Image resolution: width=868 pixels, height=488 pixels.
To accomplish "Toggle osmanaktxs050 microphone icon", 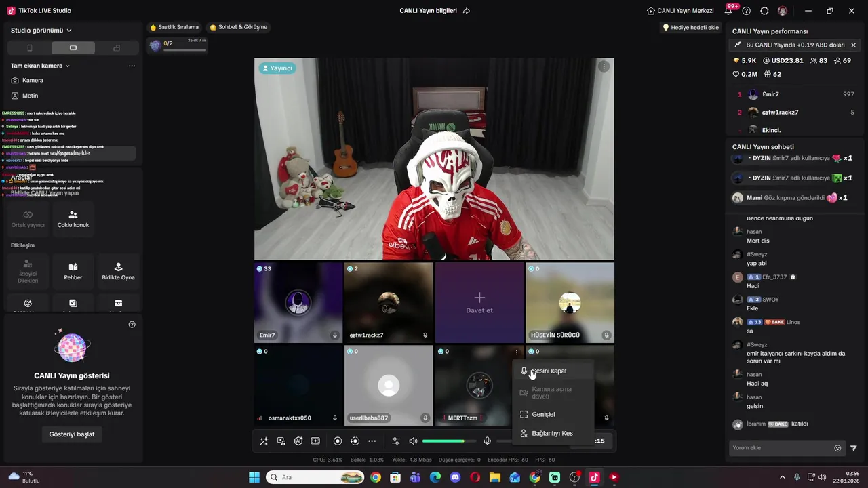I will click(x=335, y=418).
